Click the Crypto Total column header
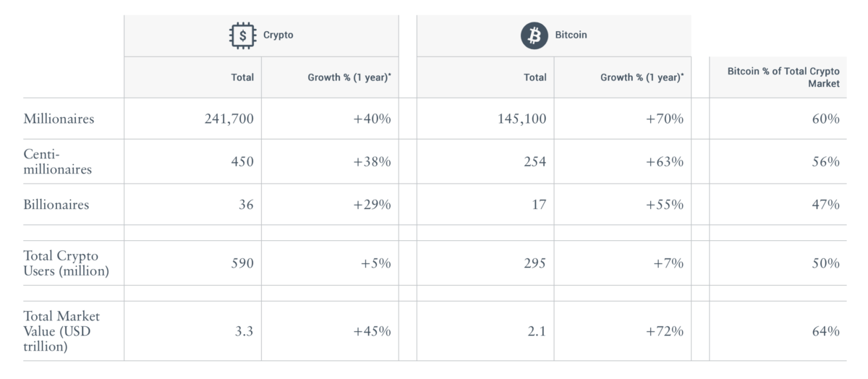868x379 pixels. (x=242, y=77)
